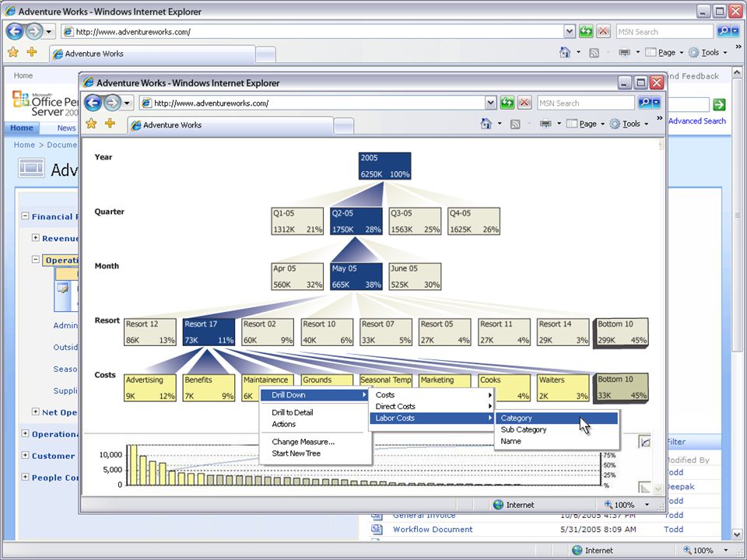
Task: Select Resort 12 node
Action: [x=150, y=332]
